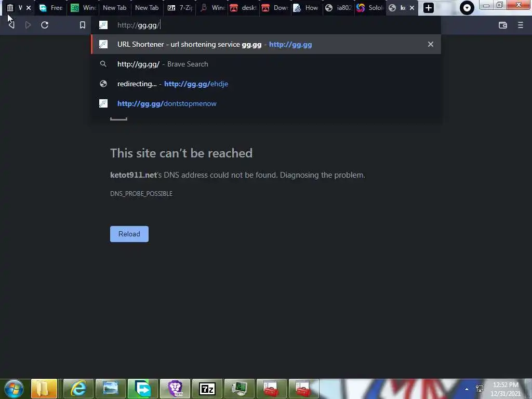Image resolution: width=532 pixels, height=399 pixels.
Task: Go back using the back arrow
Action: pyautogui.click(x=11, y=25)
